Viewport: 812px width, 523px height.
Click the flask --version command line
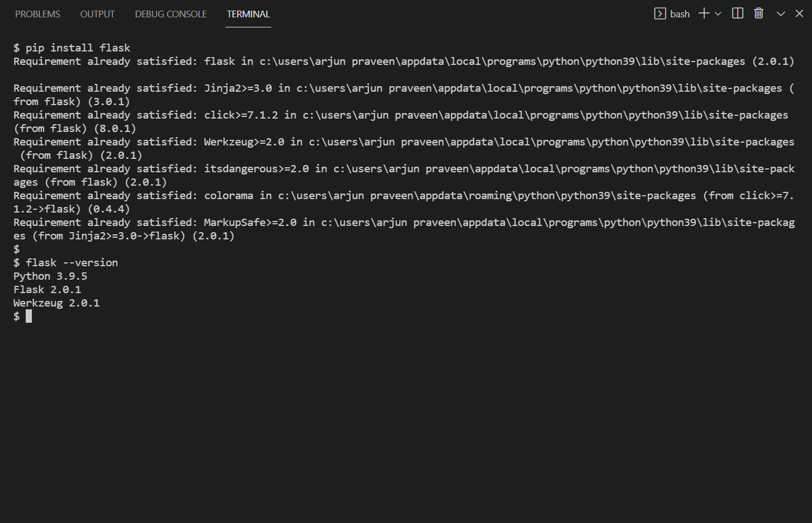coord(65,262)
